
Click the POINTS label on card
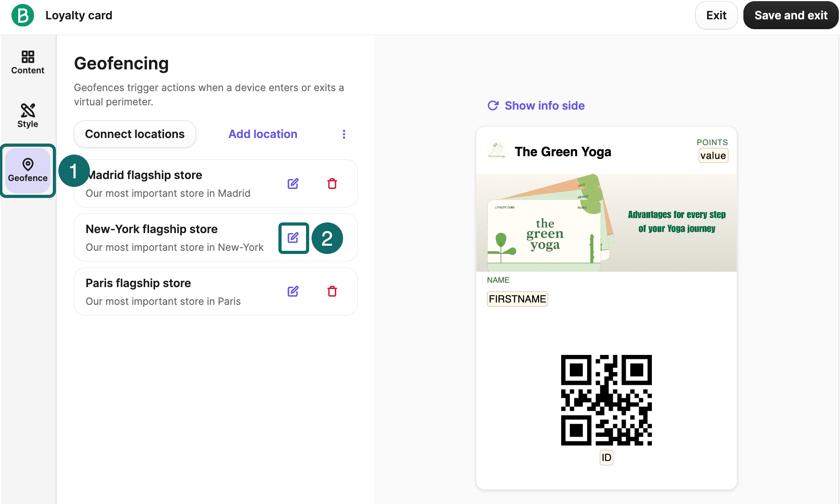pos(712,142)
